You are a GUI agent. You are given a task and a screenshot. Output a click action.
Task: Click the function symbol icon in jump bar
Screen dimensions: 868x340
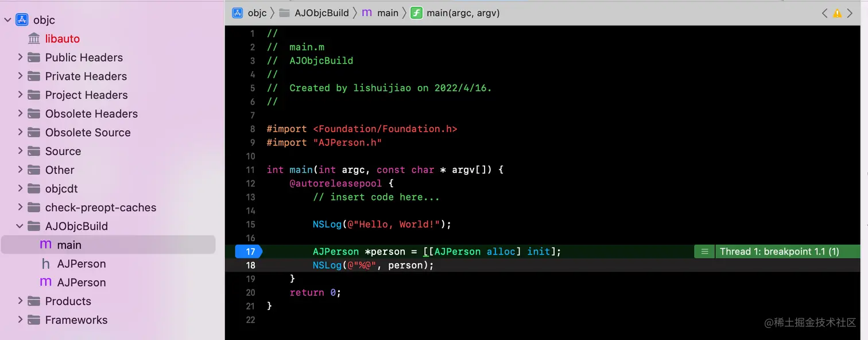pyautogui.click(x=417, y=13)
